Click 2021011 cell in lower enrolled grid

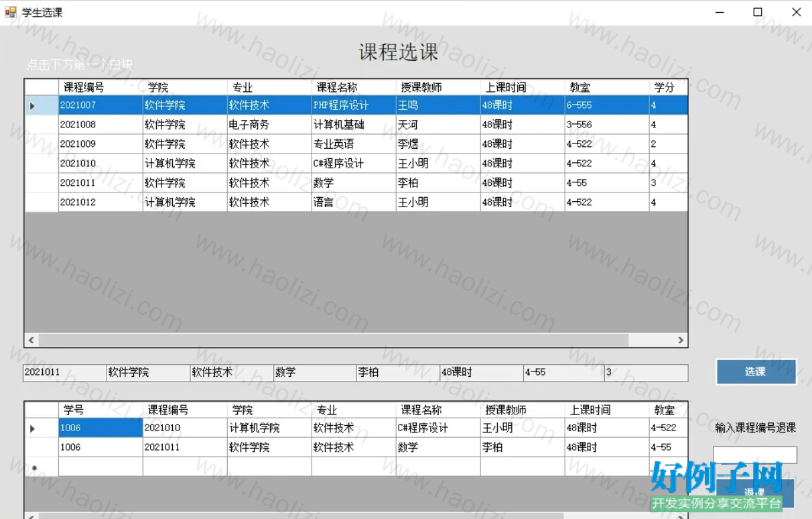pos(185,447)
